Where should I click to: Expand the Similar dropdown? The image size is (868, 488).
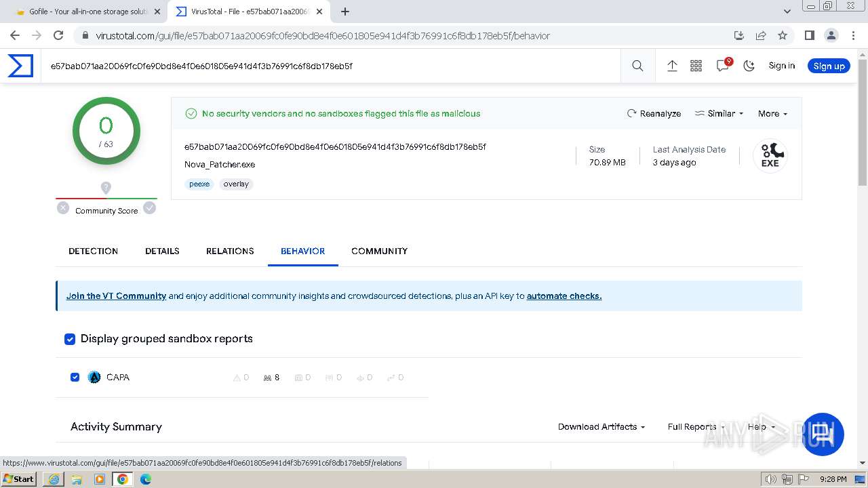pyautogui.click(x=719, y=113)
